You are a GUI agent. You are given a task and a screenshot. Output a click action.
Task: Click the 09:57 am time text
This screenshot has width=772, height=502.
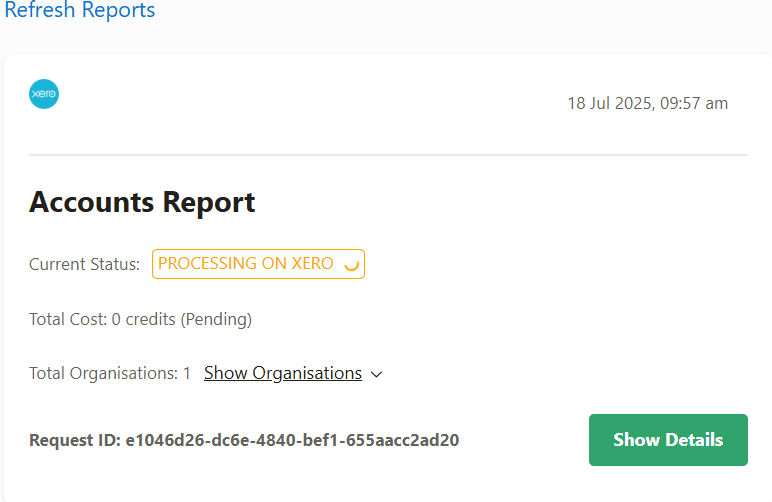point(694,103)
